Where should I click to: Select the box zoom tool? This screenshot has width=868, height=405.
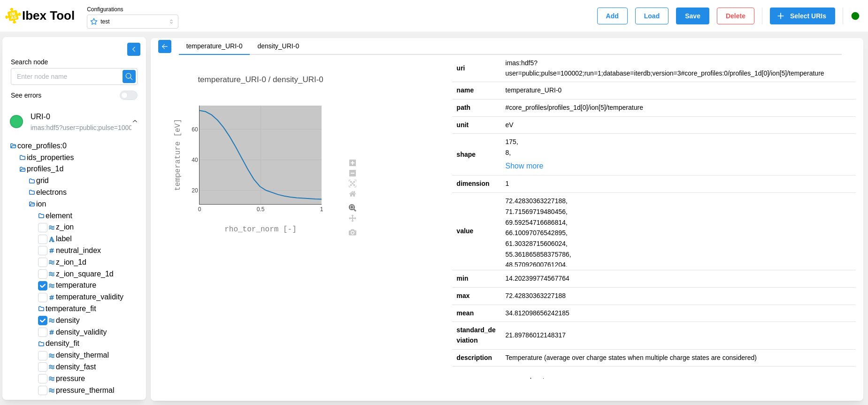tap(353, 208)
